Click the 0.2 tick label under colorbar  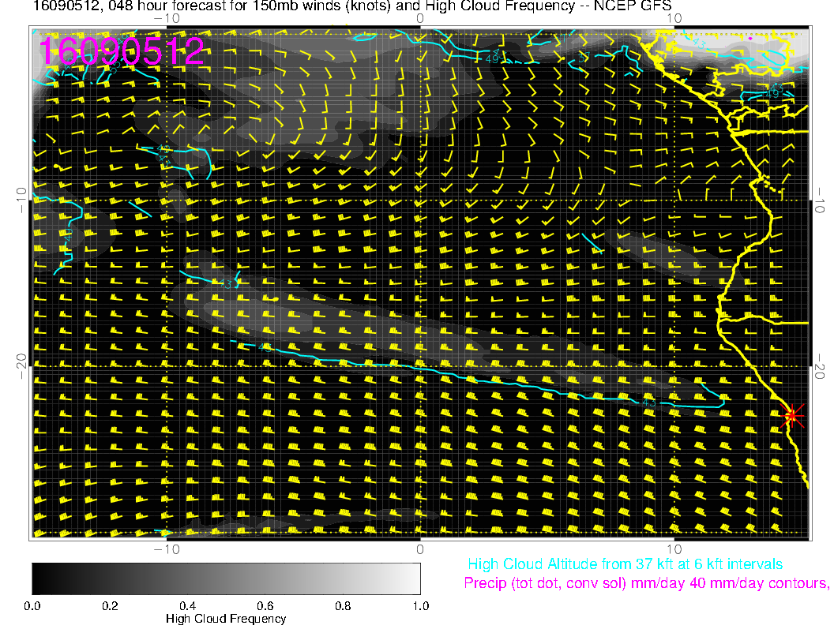point(110,605)
